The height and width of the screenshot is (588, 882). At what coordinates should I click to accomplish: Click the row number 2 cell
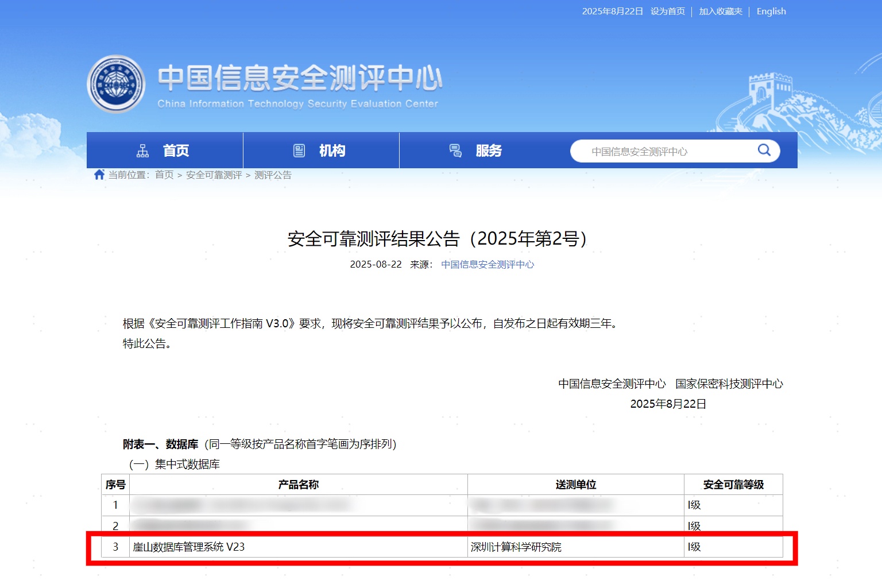pos(115,526)
